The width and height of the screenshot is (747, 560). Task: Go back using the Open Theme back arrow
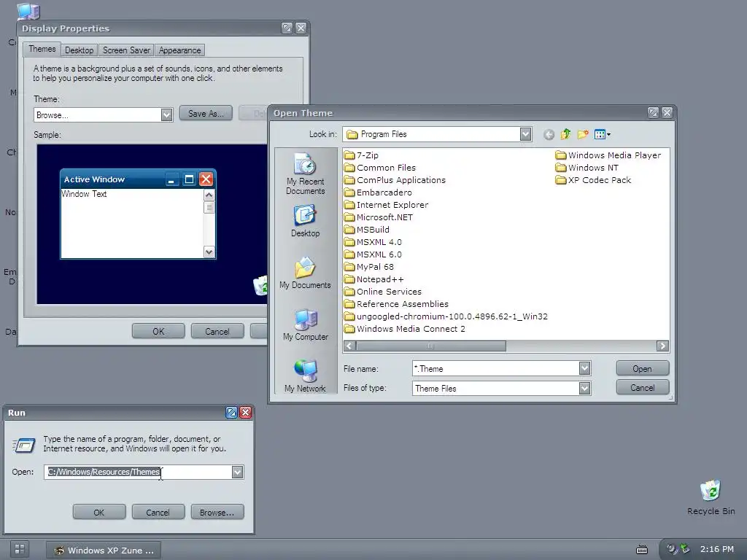coord(549,135)
